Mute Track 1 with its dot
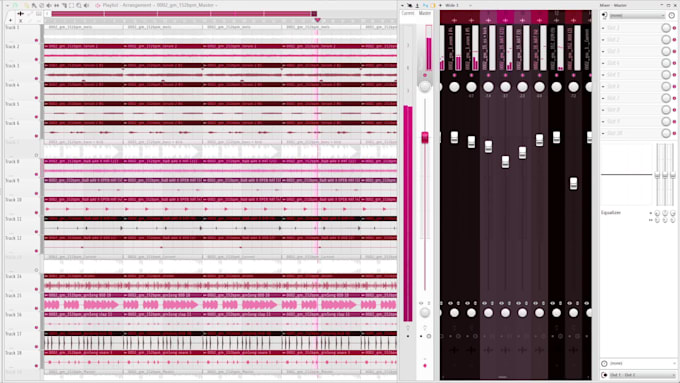 [x=36, y=40]
